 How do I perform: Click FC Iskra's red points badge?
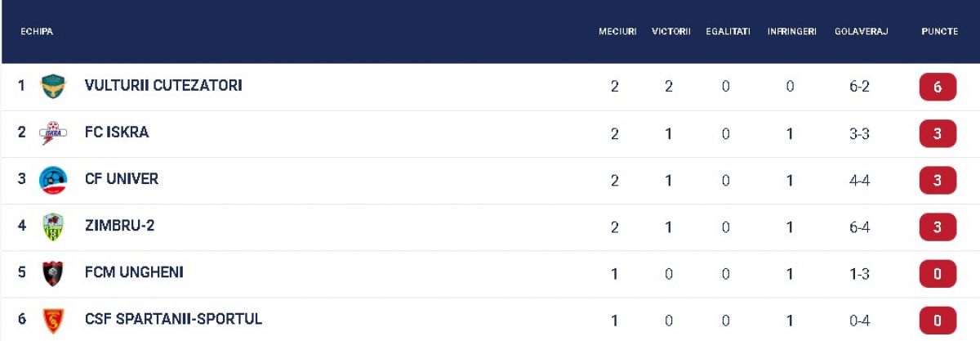(938, 133)
